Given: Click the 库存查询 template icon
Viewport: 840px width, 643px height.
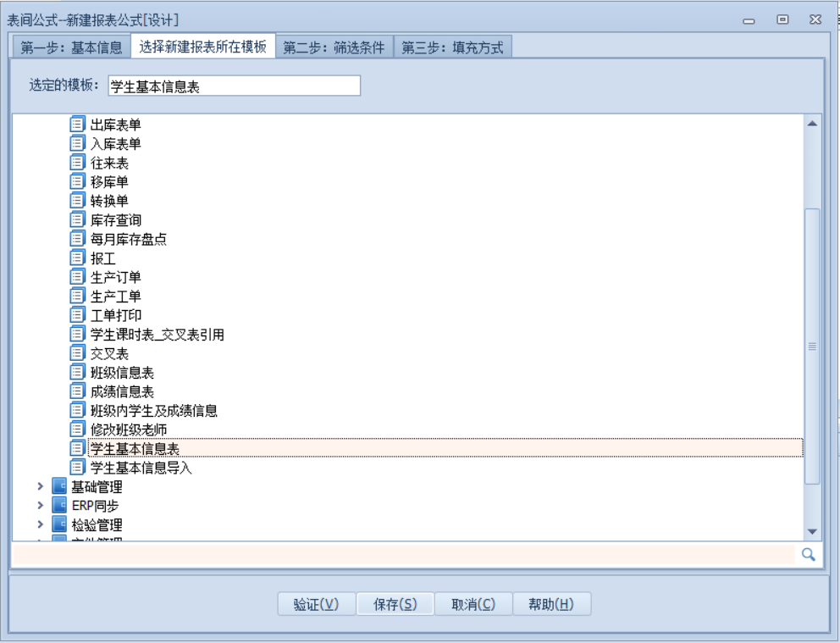Looking at the screenshot, I should coord(77,220).
